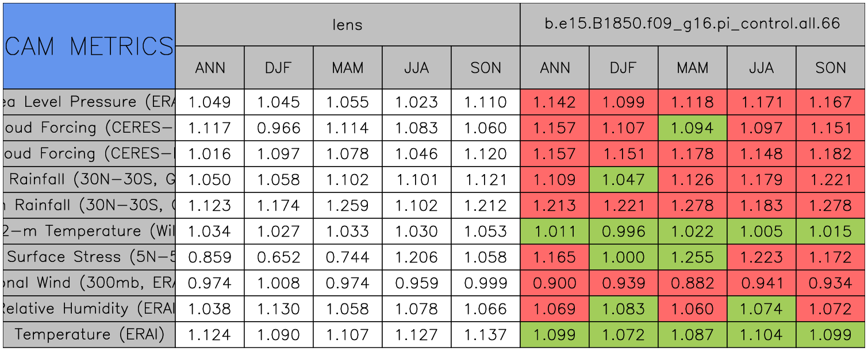Click the Relative Humidity row label
The height and width of the screenshot is (351, 868).
(89, 309)
